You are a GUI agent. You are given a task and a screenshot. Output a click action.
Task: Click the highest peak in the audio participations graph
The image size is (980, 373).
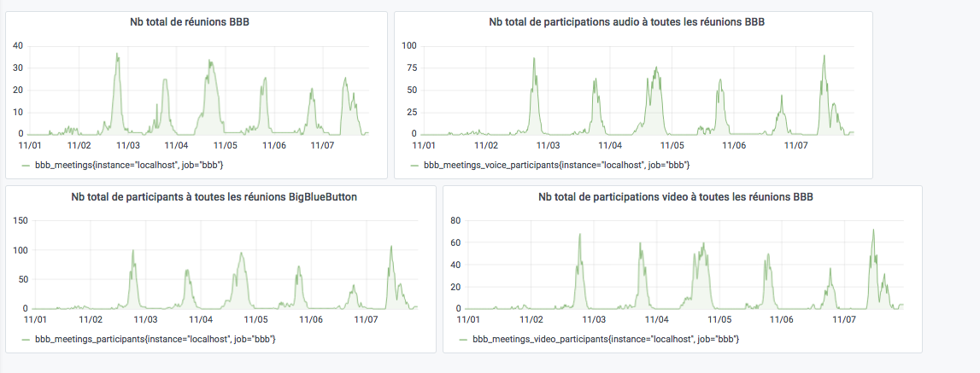(x=824, y=56)
